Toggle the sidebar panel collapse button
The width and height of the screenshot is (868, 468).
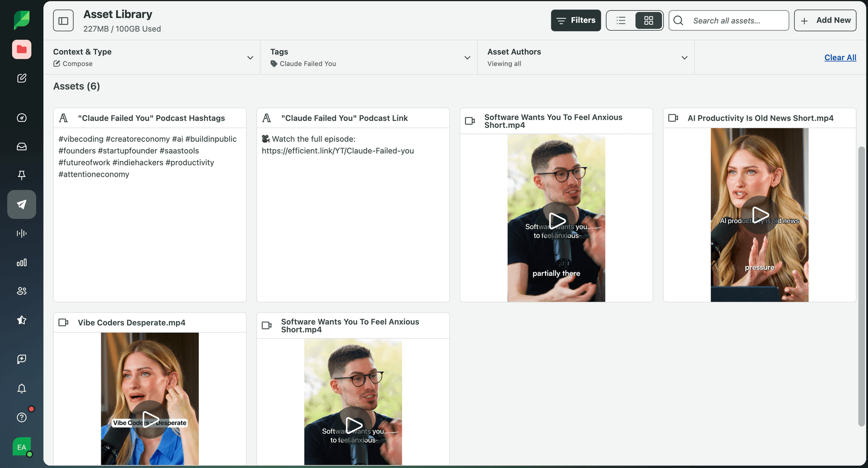pos(63,21)
